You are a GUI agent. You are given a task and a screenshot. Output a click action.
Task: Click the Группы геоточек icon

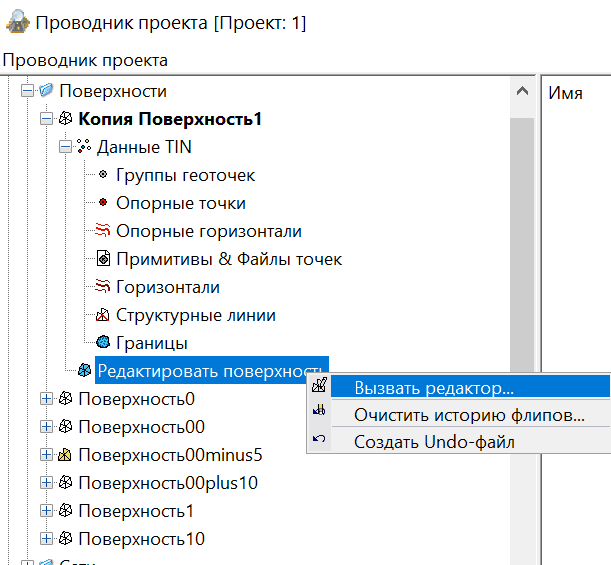point(102,175)
